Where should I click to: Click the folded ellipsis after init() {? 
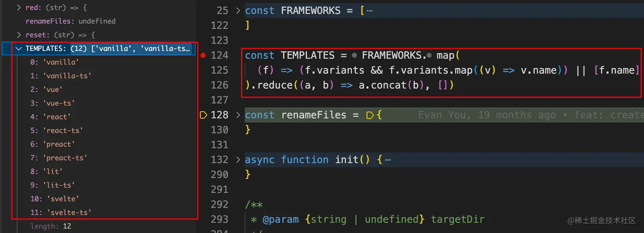pos(388,160)
